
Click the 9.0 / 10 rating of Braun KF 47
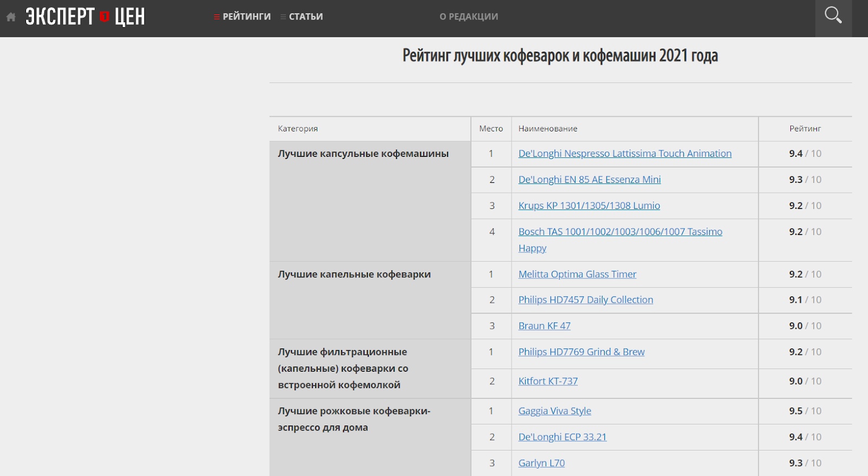pyautogui.click(x=805, y=326)
